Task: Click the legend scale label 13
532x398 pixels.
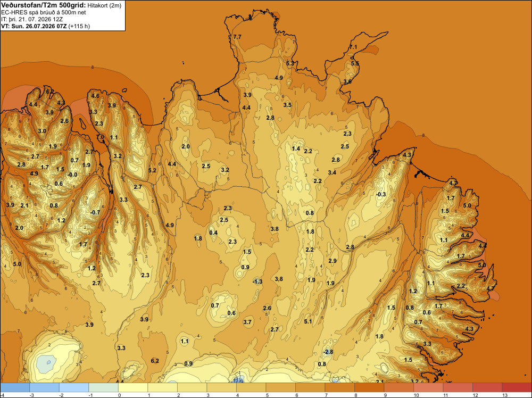Action: (x=505, y=395)
